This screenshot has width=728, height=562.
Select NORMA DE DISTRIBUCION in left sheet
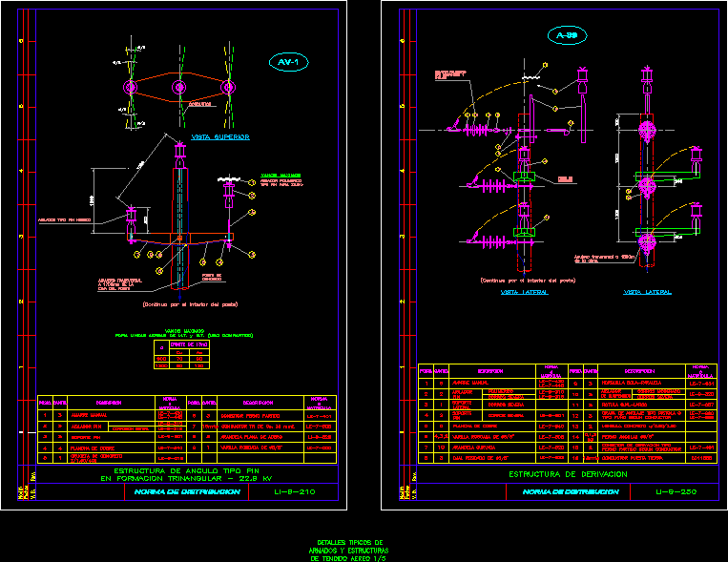click(x=187, y=491)
